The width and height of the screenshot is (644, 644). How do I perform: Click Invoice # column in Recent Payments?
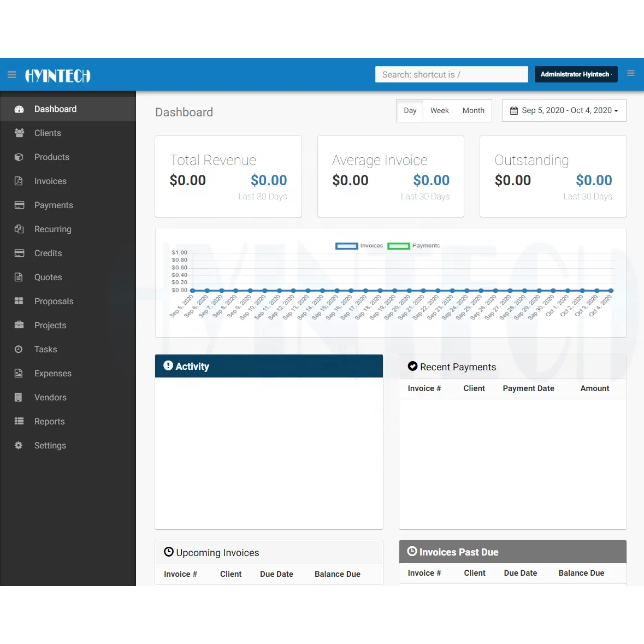click(424, 388)
